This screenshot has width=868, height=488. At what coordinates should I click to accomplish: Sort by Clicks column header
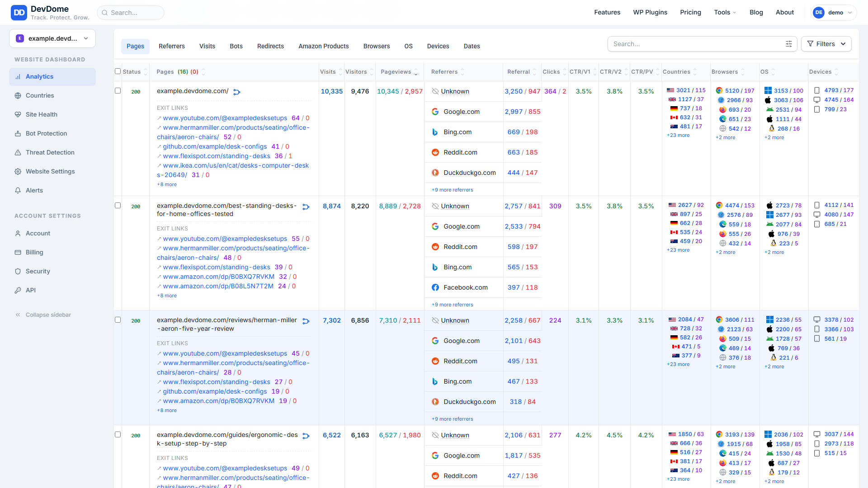click(554, 72)
